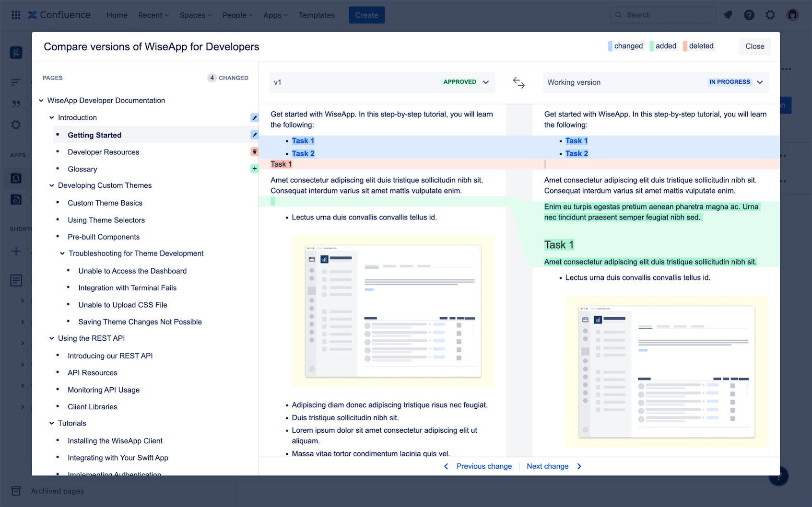
Task: Edit the Getting Started page title
Action: tap(254, 135)
